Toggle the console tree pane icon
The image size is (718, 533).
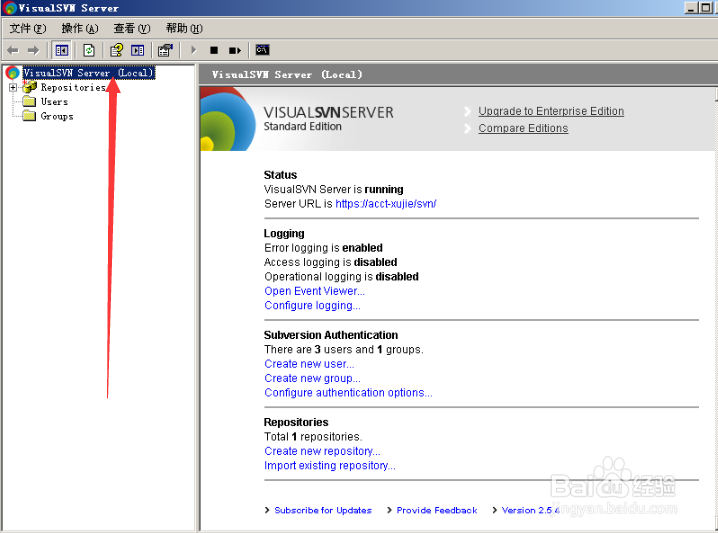coord(61,50)
